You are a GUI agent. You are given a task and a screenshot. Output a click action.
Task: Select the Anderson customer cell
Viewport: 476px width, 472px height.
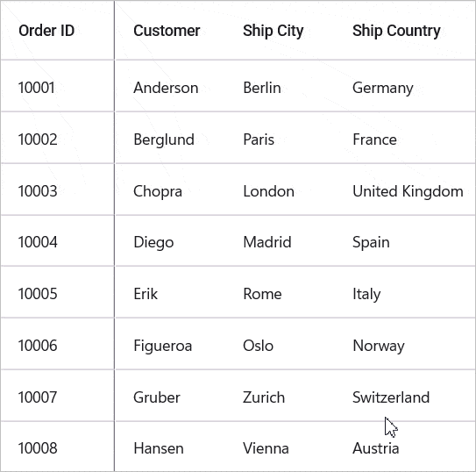pyautogui.click(x=170, y=86)
